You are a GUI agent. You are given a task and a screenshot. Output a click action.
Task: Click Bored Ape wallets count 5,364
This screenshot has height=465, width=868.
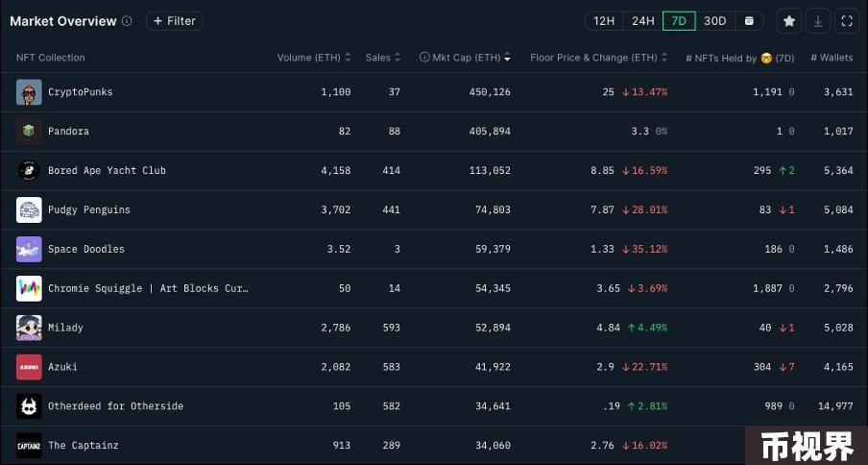pos(838,170)
